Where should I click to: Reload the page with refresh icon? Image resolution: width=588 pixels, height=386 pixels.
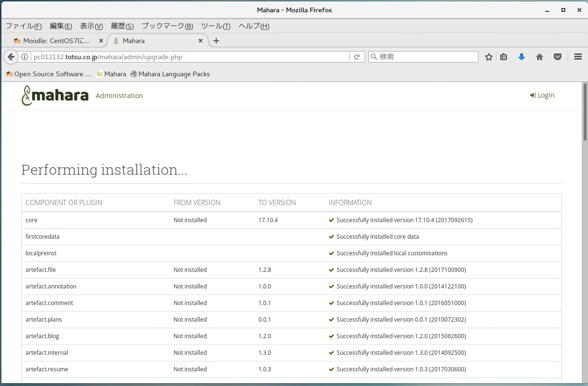[357, 57]
